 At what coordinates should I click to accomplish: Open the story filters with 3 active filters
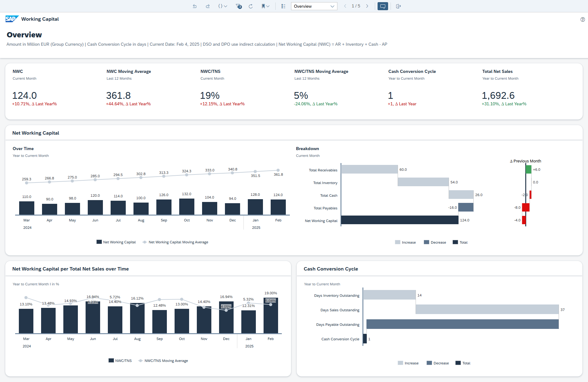(x=238, y=6)
